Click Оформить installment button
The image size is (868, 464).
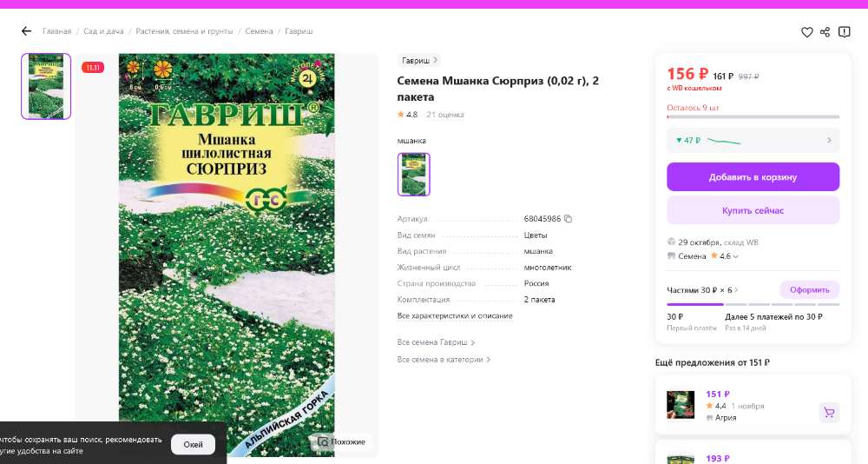(x=809, y=290)
